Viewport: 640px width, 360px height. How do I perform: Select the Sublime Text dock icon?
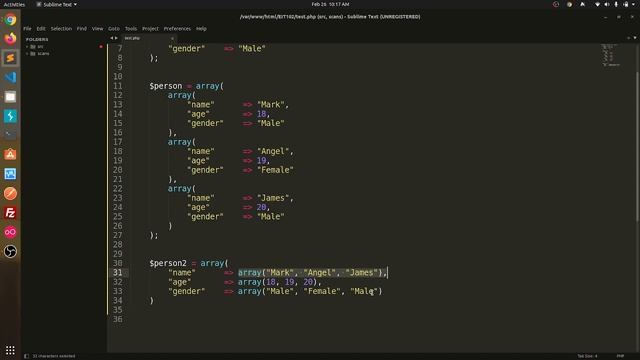pyautogui.click(x=10, y=58)
